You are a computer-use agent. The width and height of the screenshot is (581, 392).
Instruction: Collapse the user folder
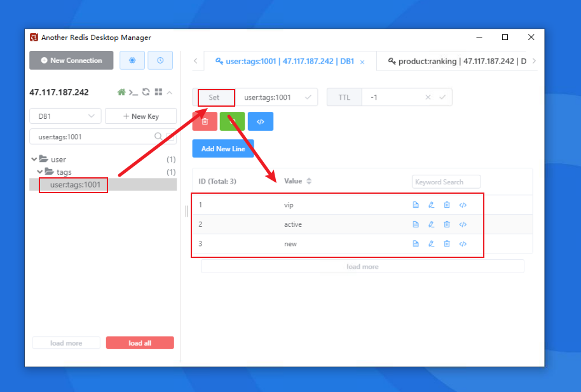(x=34, y=159)
